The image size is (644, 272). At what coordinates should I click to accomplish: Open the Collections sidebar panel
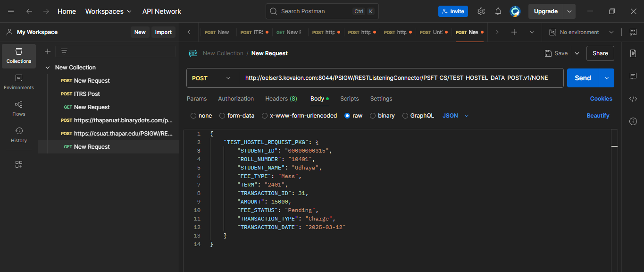point(19,56)
